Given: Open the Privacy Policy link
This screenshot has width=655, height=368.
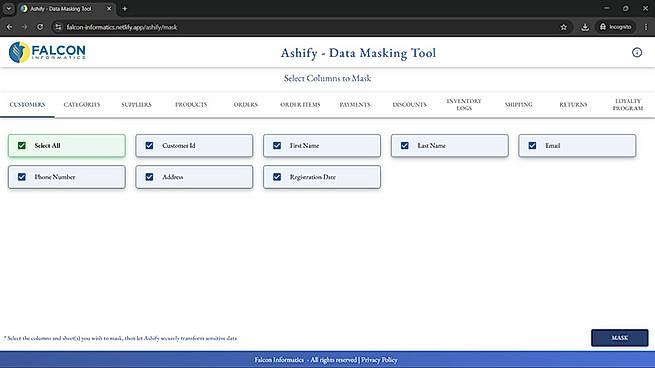Looking at the screenshot, I should click(x=379, y=360).
